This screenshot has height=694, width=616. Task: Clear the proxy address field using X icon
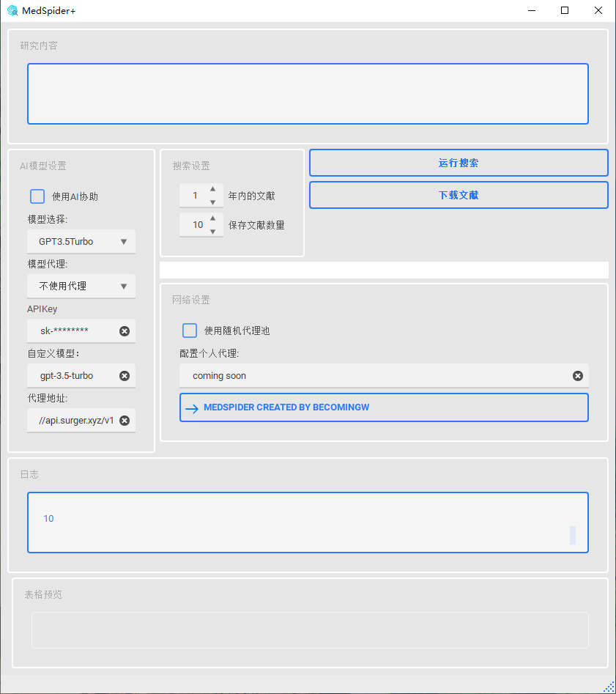(123, 421)
